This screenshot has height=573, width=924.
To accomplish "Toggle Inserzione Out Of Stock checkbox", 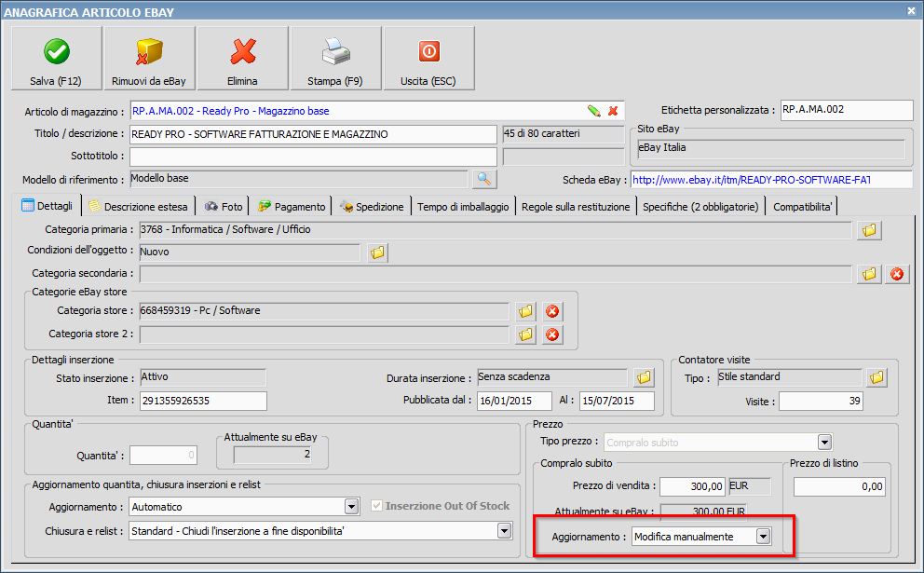I will [376, 506].
